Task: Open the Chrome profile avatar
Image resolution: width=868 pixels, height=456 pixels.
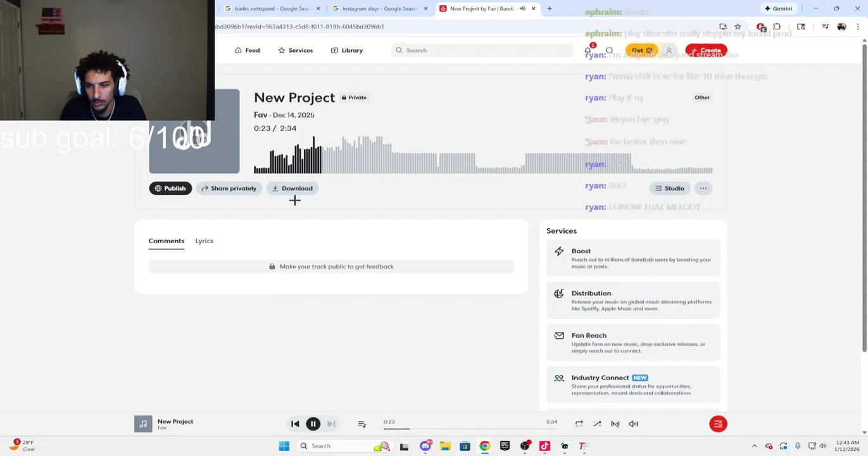Action: 841,27
